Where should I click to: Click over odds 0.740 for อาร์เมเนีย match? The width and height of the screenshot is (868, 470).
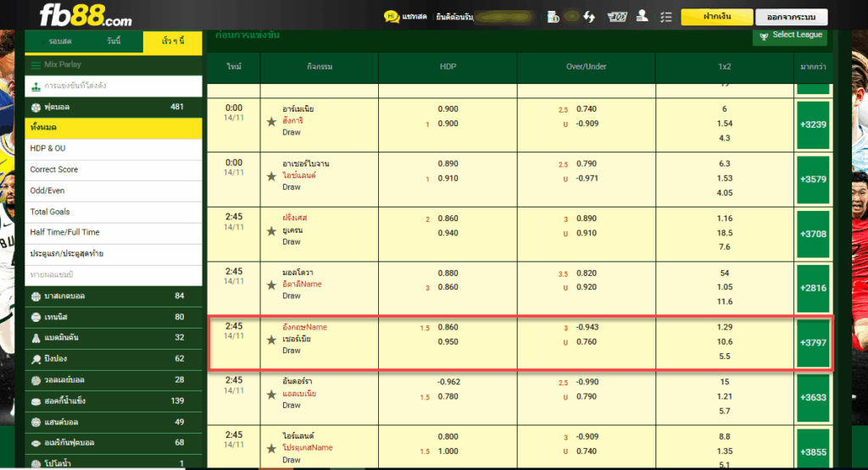(x=587, y=109)
